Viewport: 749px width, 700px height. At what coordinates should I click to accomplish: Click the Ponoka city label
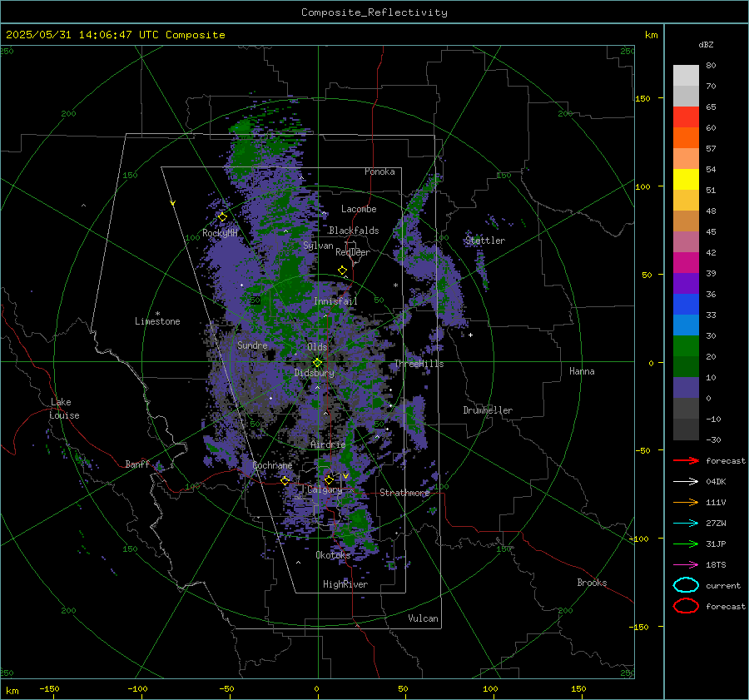[379, 171]
